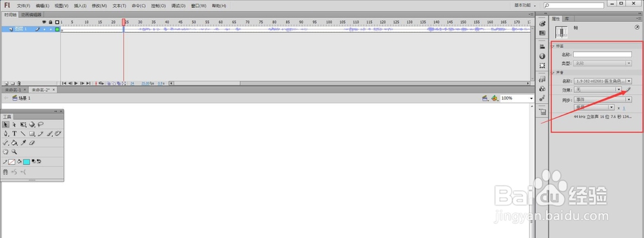Open the 控制(O) menu
Image resolution: width=644 pixels, height=238 pixels.
(x=158, y=6)
